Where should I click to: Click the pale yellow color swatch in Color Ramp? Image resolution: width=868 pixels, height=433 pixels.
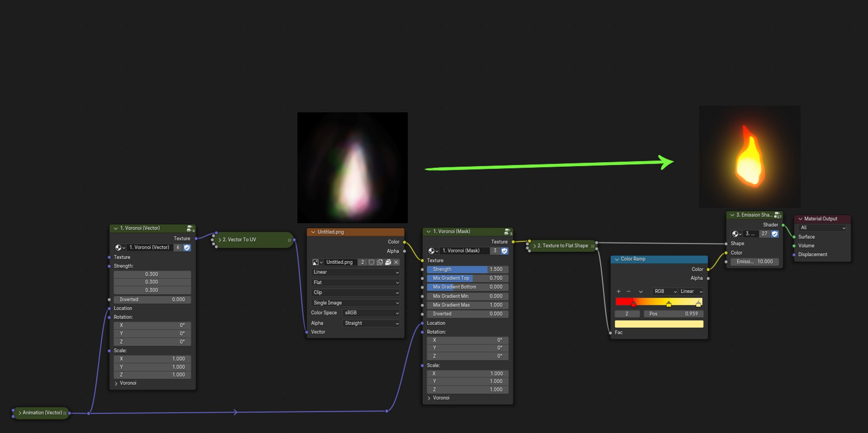point(659,324)
